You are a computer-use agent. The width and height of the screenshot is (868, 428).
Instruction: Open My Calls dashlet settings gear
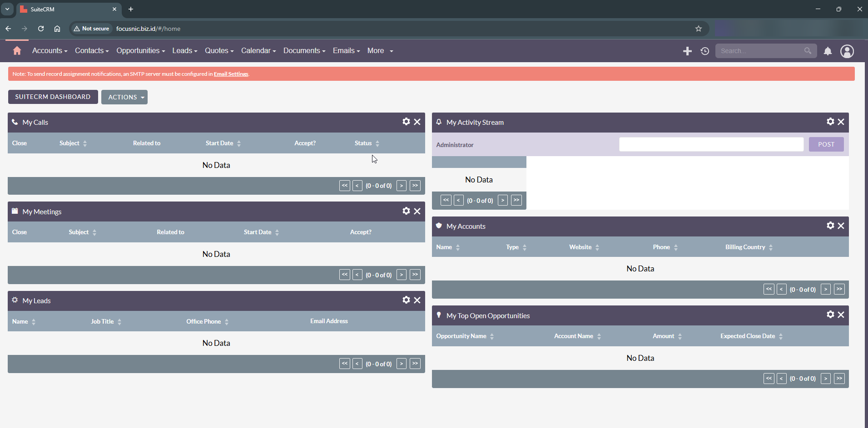[x=406, y=122]
